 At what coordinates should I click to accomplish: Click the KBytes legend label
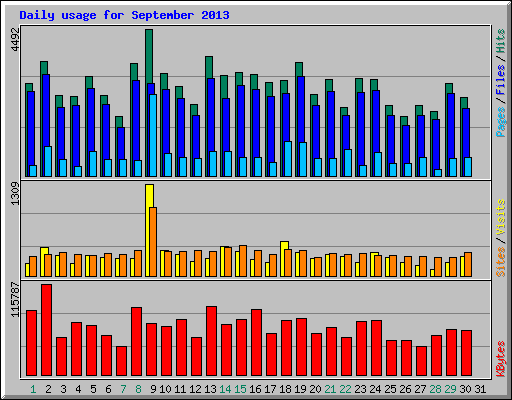500,359
